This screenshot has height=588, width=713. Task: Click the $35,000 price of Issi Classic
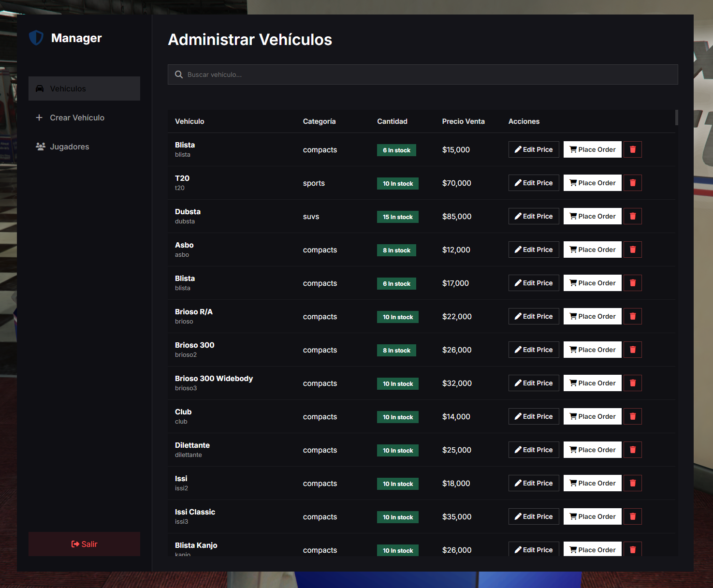[457, 517]
